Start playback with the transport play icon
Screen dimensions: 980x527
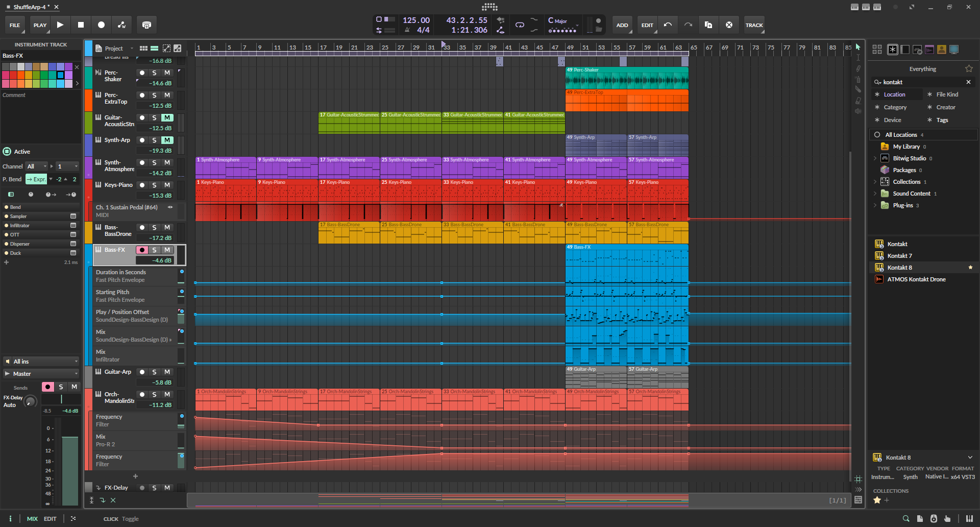click(60, 25)
